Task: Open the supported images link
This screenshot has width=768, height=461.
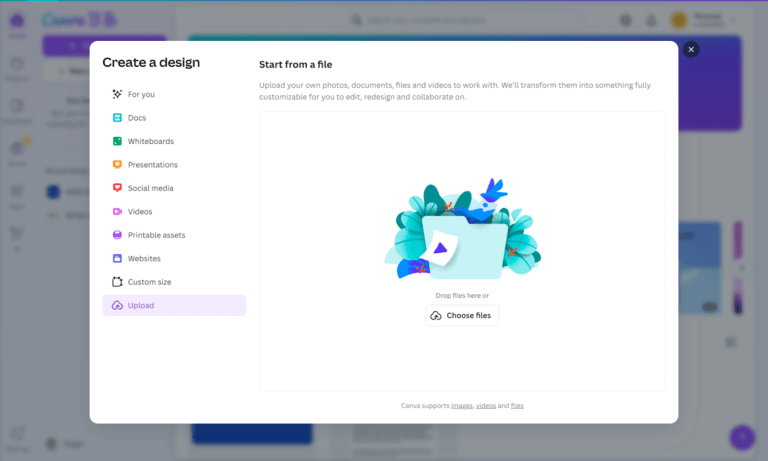Action: [x=461, y=406]
